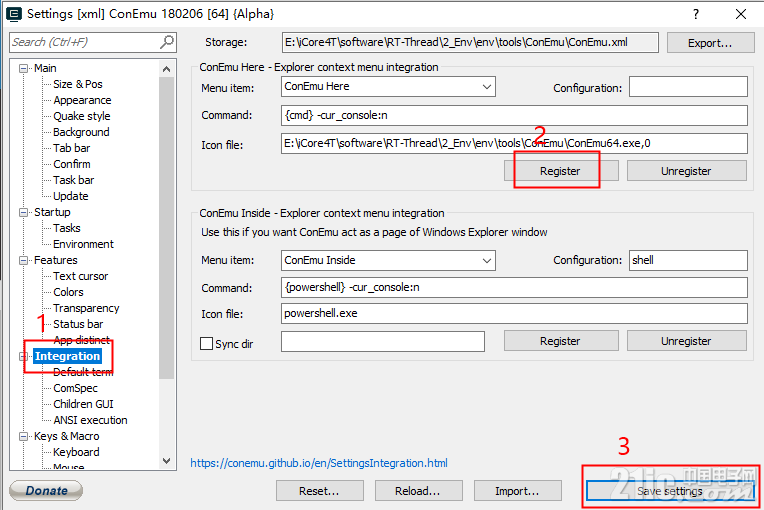764x510 pixels.
Task: Open the SettingsIntegration.html help link
Action: [319, 463]
